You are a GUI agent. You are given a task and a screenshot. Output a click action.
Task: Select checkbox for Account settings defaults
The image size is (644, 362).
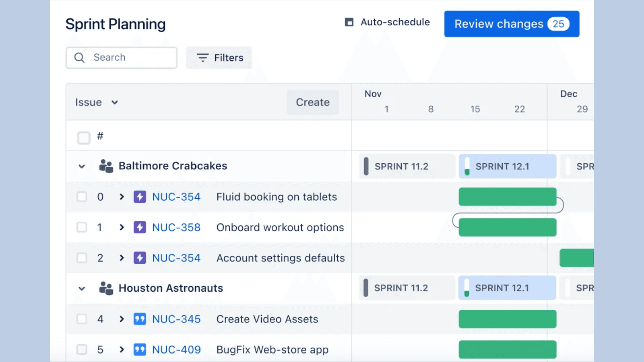(x=82, y=258)
